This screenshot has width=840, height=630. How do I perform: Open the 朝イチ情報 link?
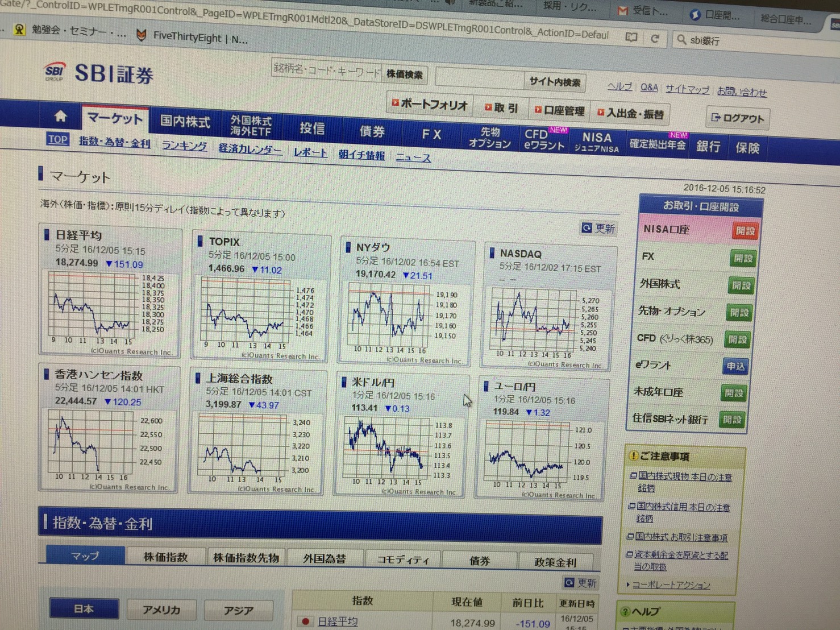(x=361, y=155)
